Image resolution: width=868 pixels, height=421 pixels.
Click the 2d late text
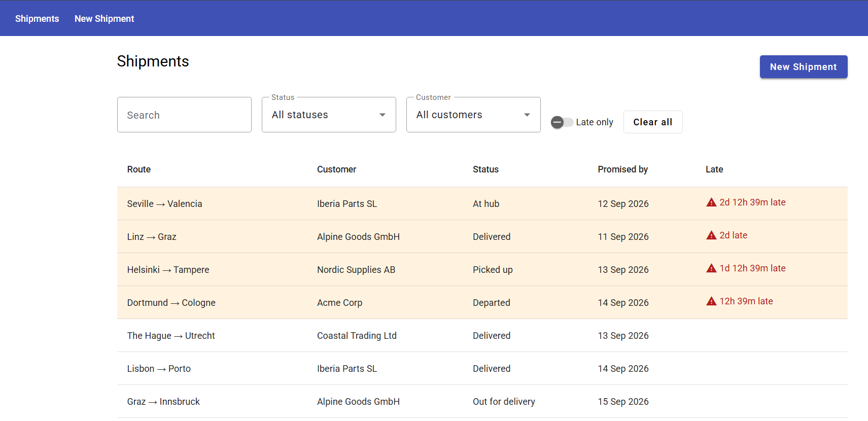click(734, 235)
